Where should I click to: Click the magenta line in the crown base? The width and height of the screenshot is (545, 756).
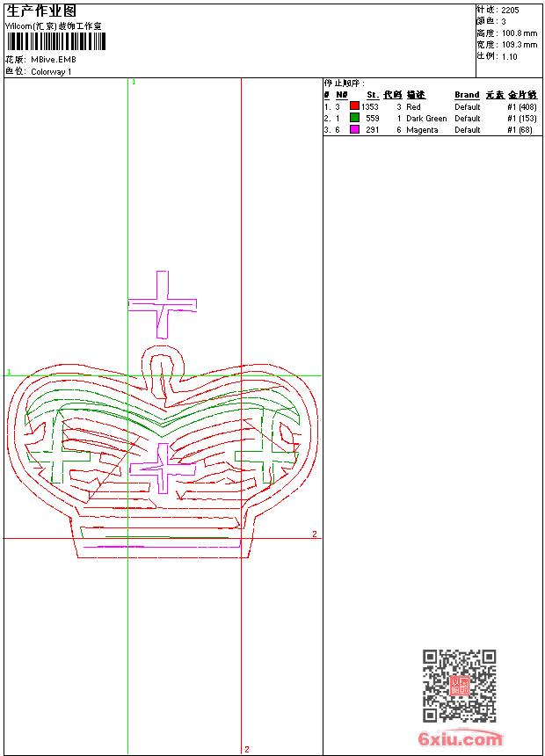coord(162,547)
